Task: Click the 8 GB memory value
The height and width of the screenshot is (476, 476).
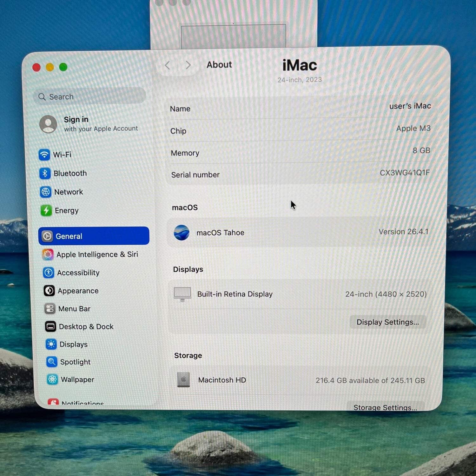Action: coord(421,150)
